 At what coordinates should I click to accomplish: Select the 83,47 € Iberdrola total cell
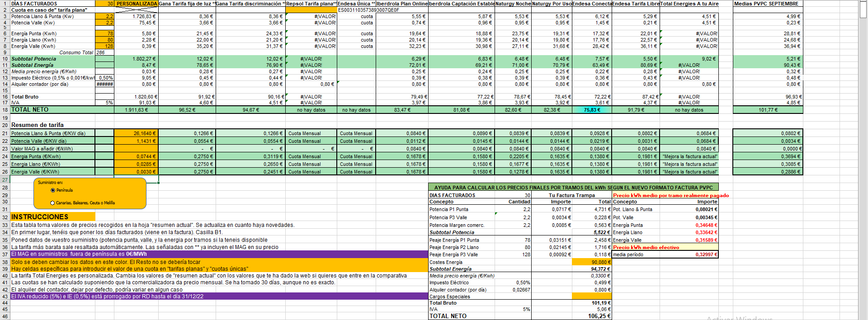402,110
